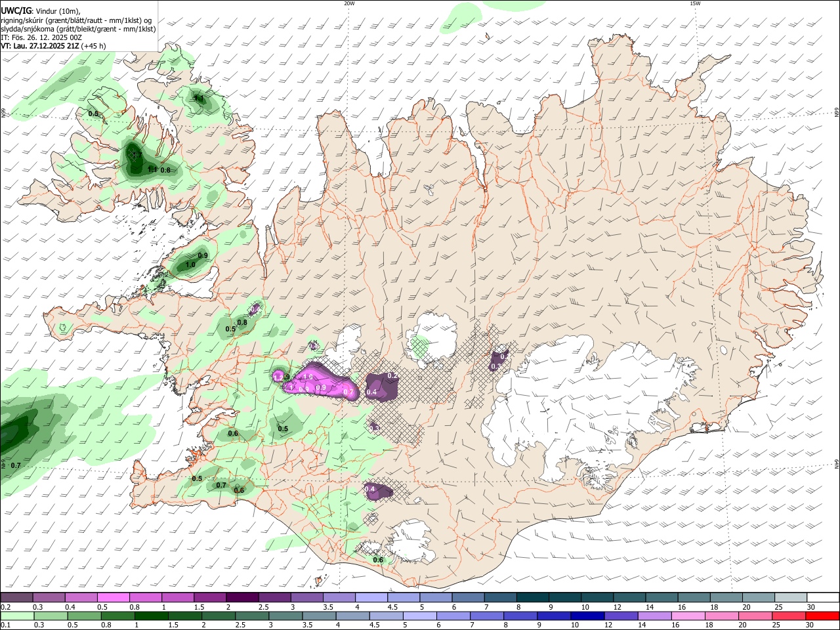The height and width of the screenshot is (630, 840).
Task: Click the 'IT: Fös. 26. 12. 2025 00Z' line
Action: tap(41, 37)
